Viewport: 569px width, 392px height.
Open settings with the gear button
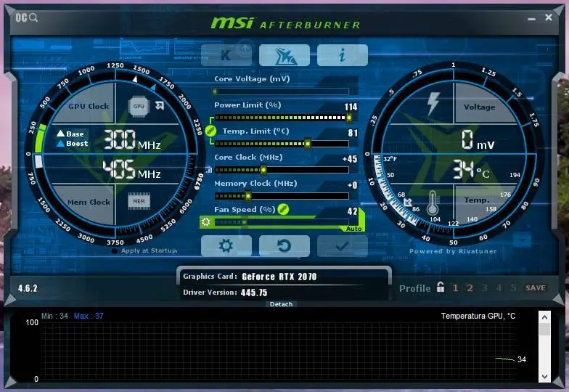point(226,245)
